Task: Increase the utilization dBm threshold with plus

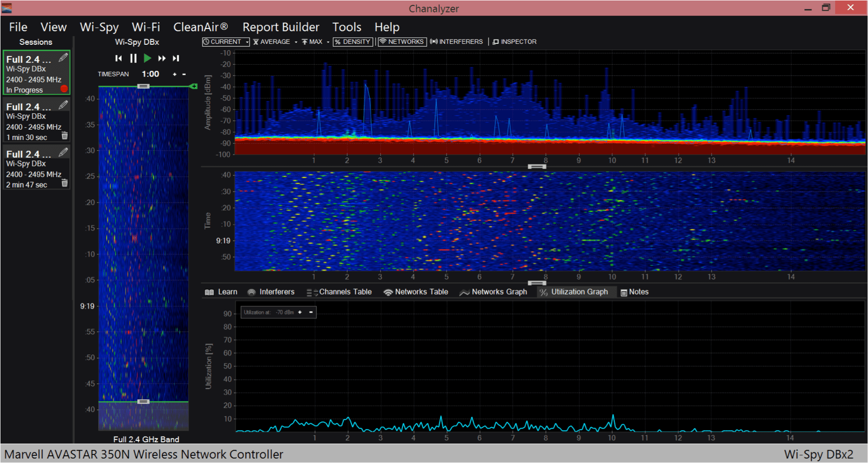Action: 300,312
